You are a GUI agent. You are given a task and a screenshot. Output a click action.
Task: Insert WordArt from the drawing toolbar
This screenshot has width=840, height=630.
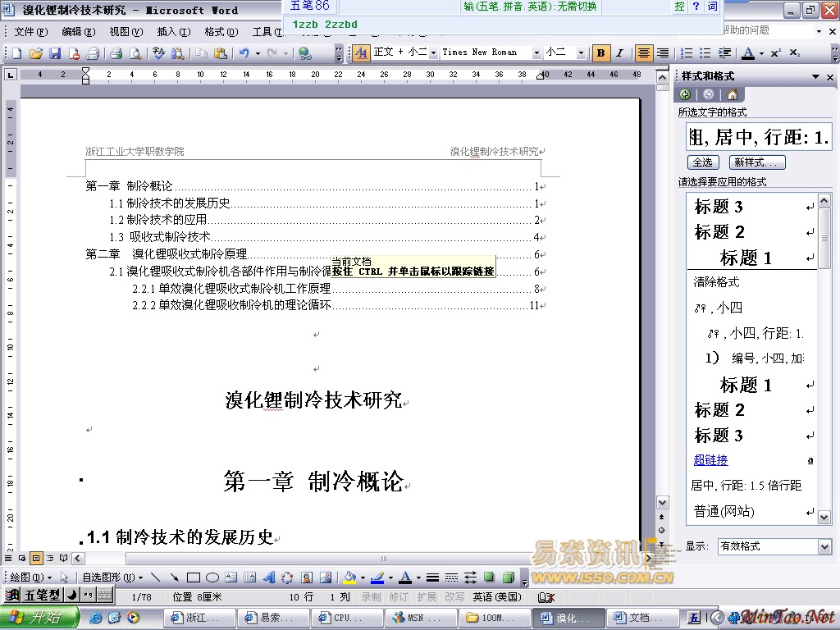click(267, 577)
